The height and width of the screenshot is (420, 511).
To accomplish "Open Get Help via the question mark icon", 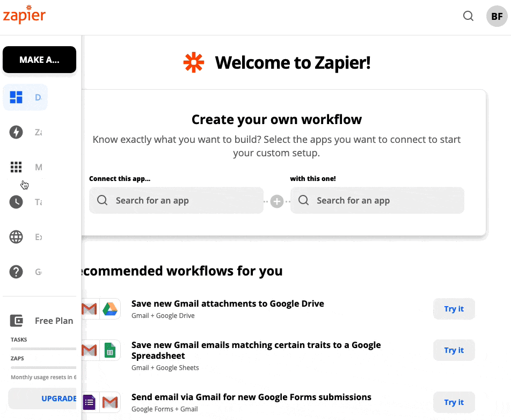I will pyautogui.click(x=17, y=272).
